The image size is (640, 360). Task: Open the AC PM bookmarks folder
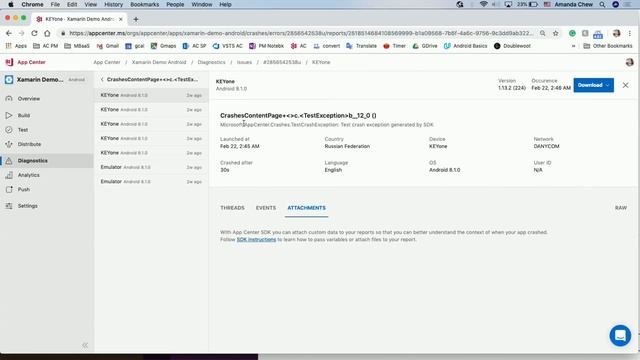click(x=45, y=46)
